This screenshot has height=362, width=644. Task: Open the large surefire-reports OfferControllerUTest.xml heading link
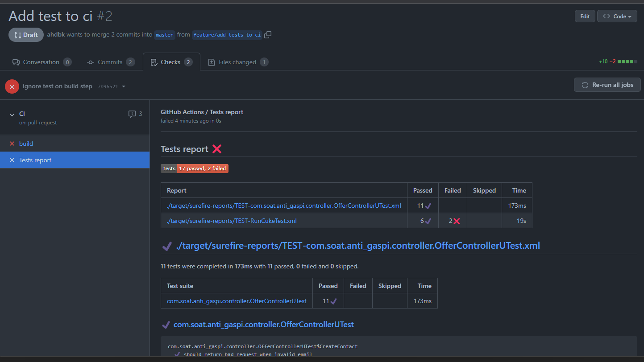pos(358,246)
